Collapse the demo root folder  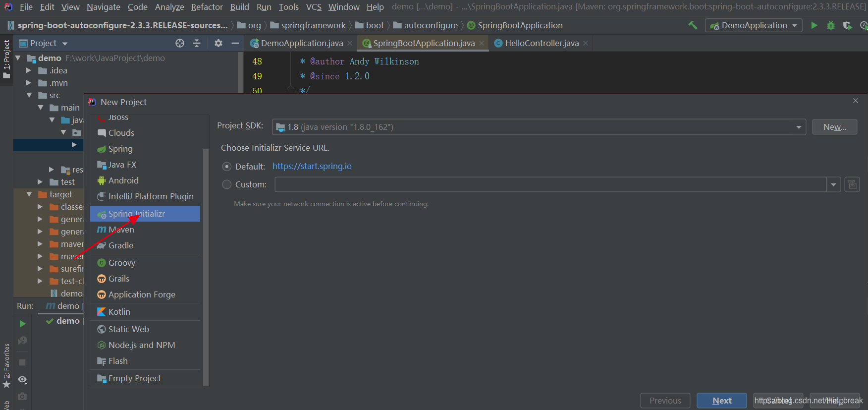pos(18,58)
